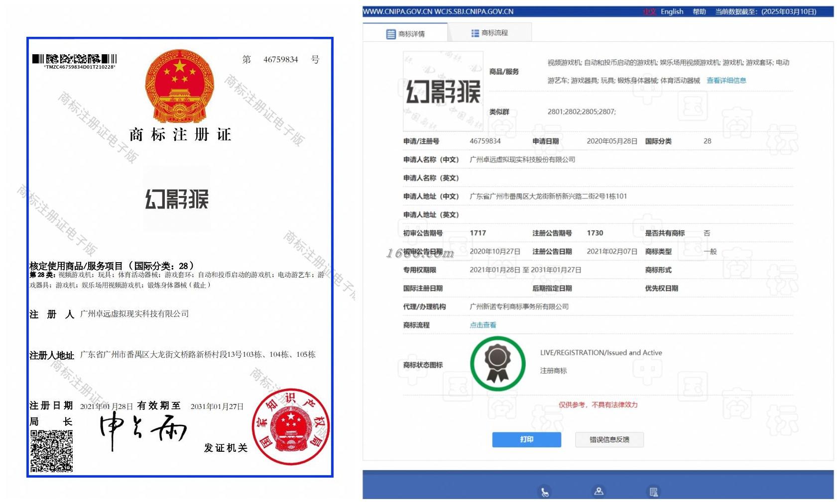
Task: Click the red official seal on the certificate
Action: pos(290,427)
